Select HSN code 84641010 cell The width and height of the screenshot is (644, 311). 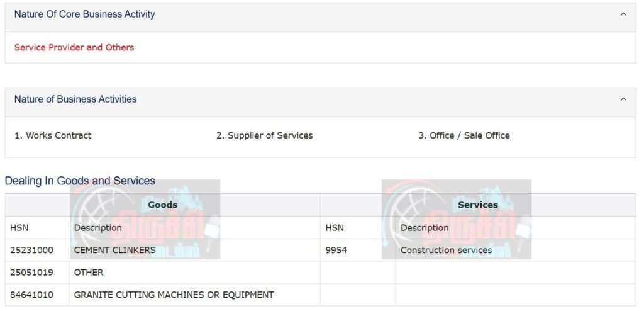coord(31,295)
